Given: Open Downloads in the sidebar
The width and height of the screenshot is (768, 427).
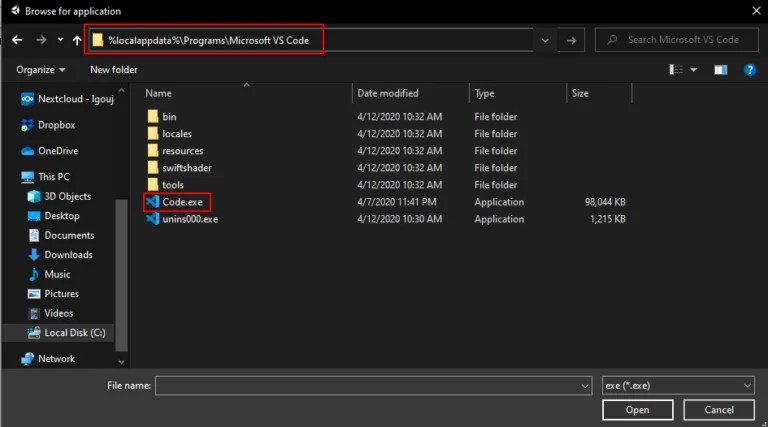Looking at the screenshot, I should pos(60,255).
